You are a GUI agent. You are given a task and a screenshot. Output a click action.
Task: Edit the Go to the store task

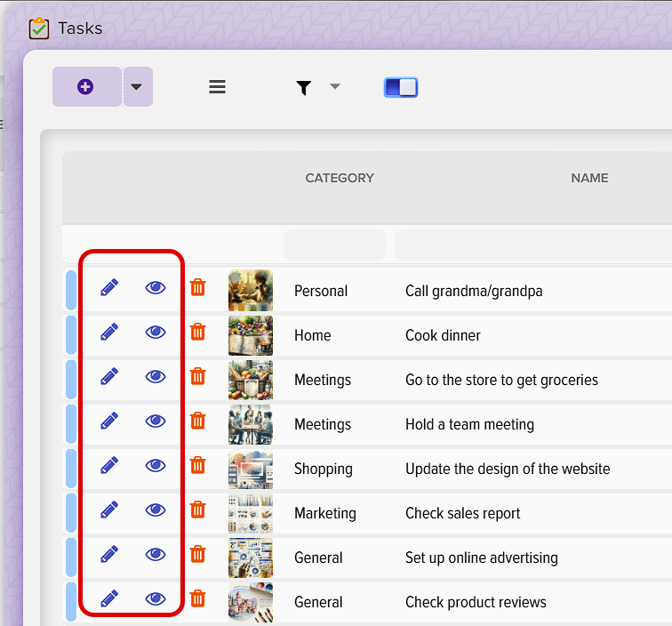pyautogui.click(x=109, y=376)
